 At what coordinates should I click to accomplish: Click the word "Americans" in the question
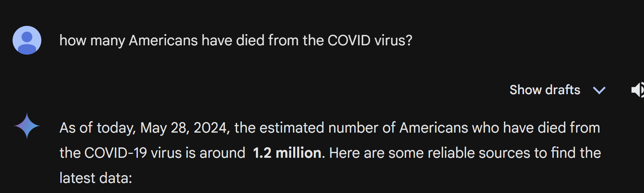click(163, 40)
